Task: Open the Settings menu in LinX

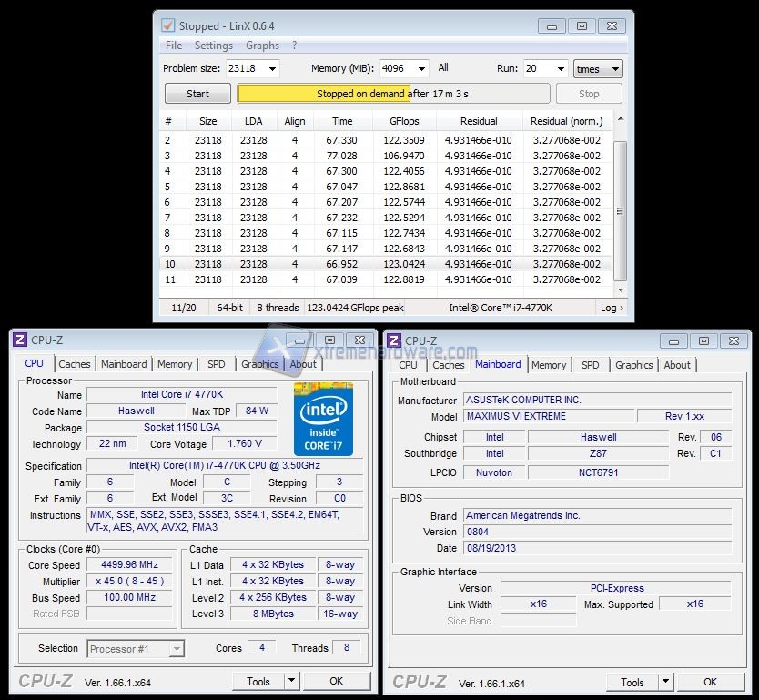Action: [213, 46]
